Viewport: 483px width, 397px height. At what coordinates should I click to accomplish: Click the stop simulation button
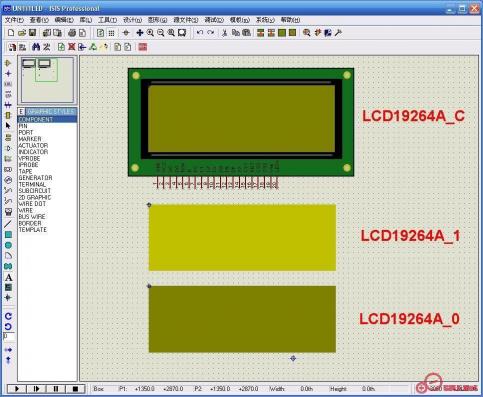75,389
